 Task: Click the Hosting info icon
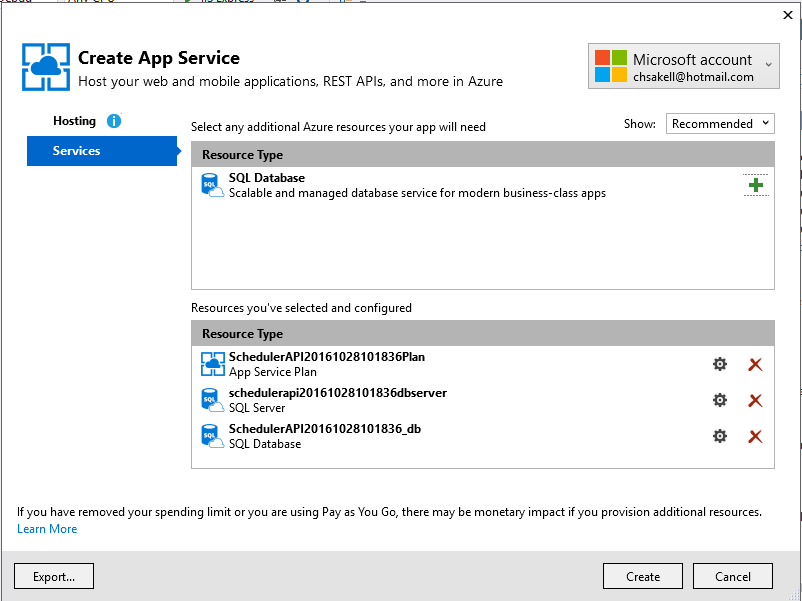pyautogui.click(x=113, y=121)
